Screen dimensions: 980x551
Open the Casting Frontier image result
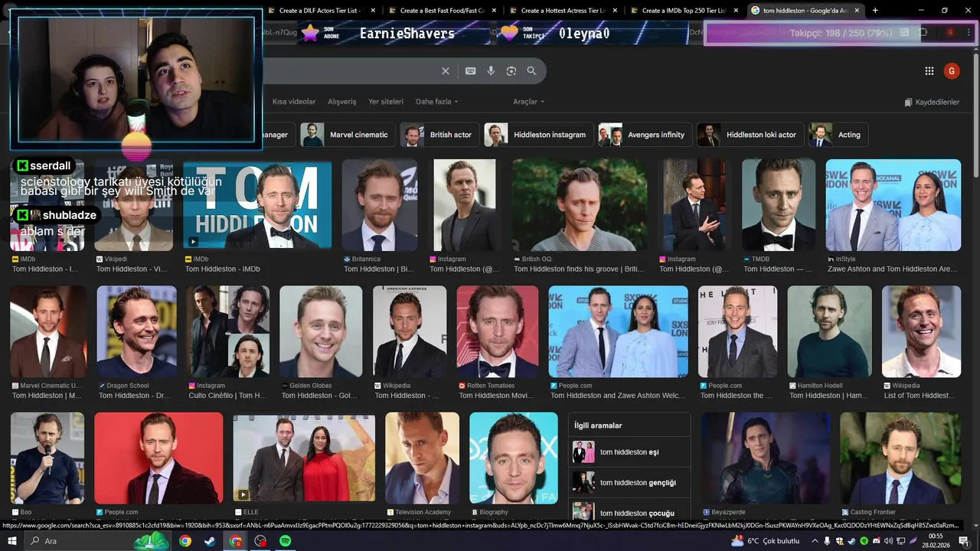click(x=900, y=458)
